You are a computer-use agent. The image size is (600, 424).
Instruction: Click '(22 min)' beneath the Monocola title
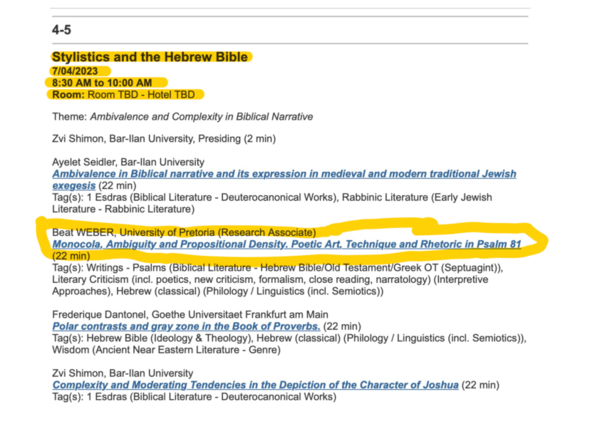(72, 255)
